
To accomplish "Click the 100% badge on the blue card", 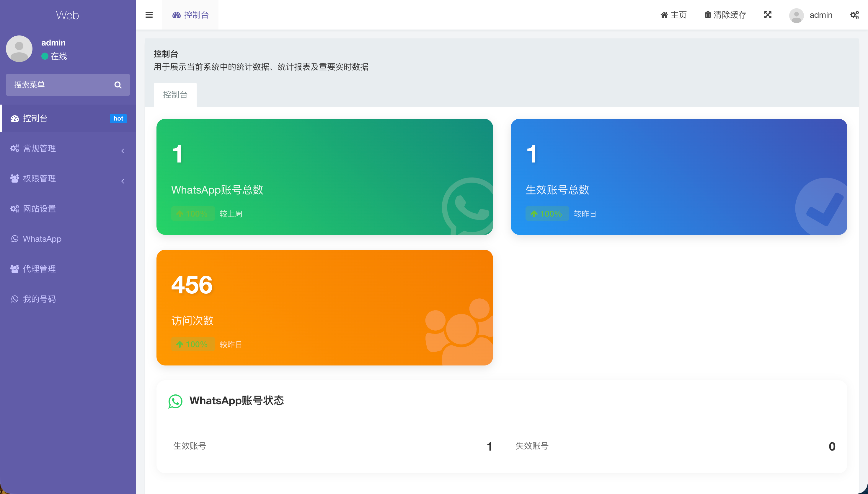I will [x=547, y=214].
